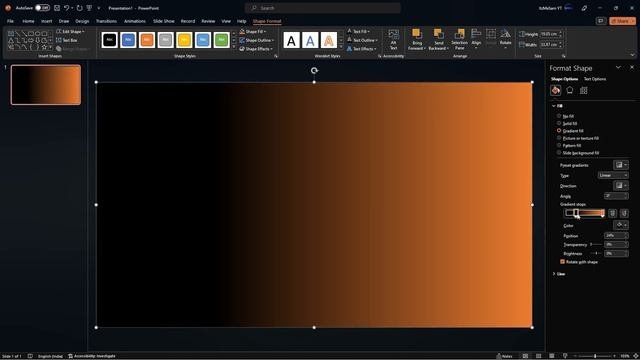This screenshot has height=360, width=640.
Task: Apply the orange shape style preset
Action: [147, 40]
